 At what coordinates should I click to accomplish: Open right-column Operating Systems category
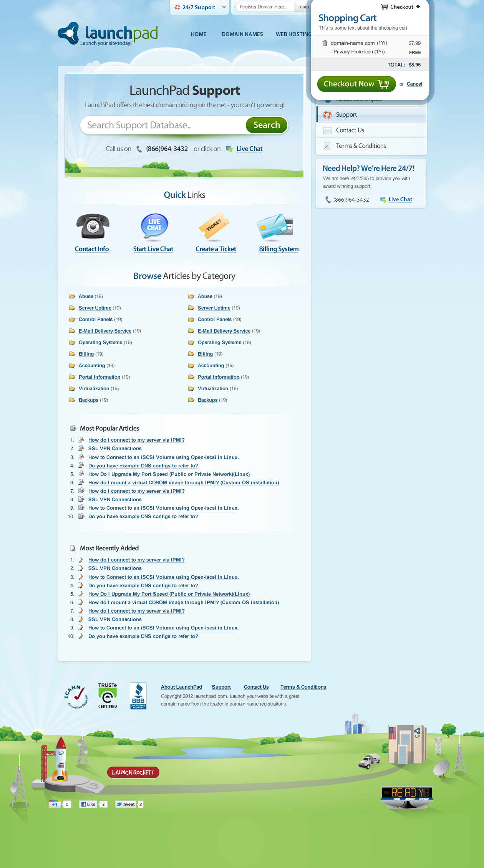pyautogui.click(x=219, y=343)
